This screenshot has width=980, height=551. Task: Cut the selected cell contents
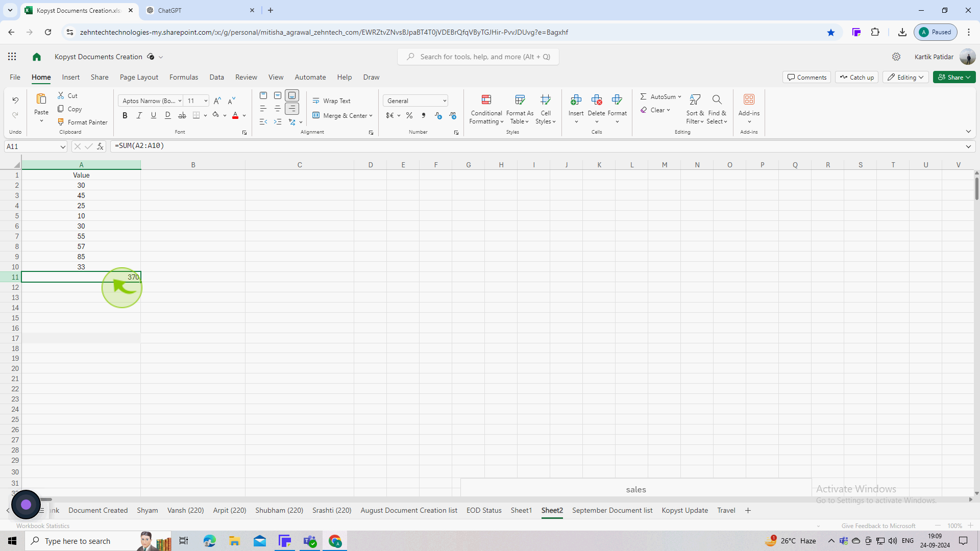click(67, 95)
